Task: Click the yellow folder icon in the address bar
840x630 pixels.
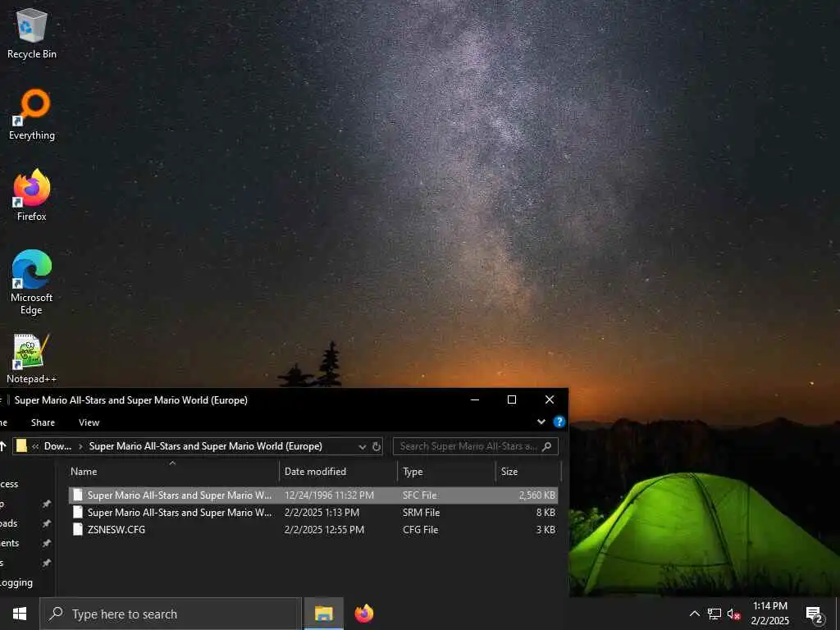Action: [x=21, y=445]
